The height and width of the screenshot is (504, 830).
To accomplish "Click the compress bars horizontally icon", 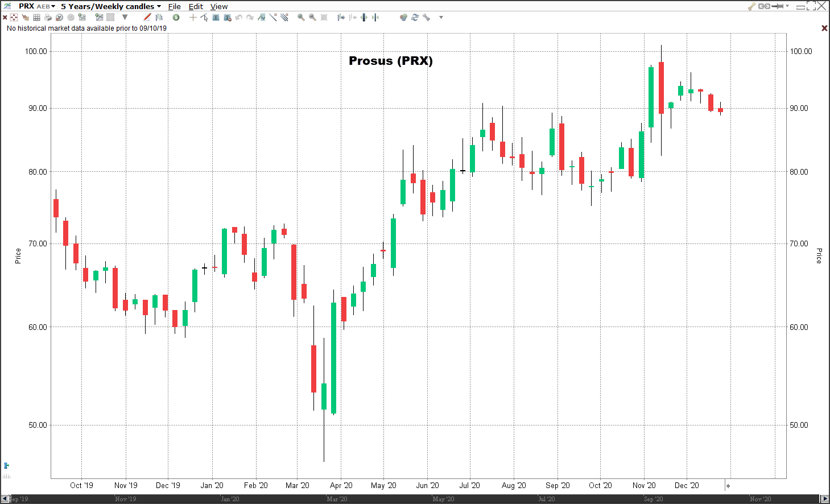I will click(375, 17).
